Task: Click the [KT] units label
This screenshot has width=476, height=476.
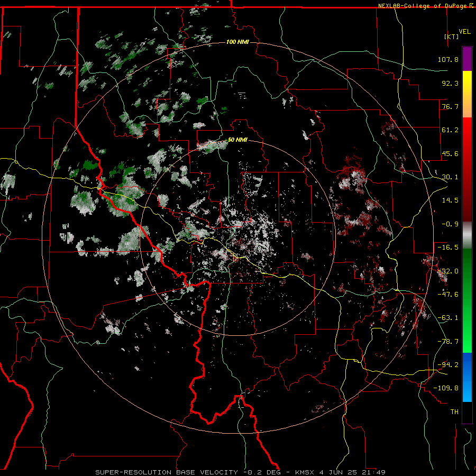Action: pyautogui.click(x=452, y=36)
